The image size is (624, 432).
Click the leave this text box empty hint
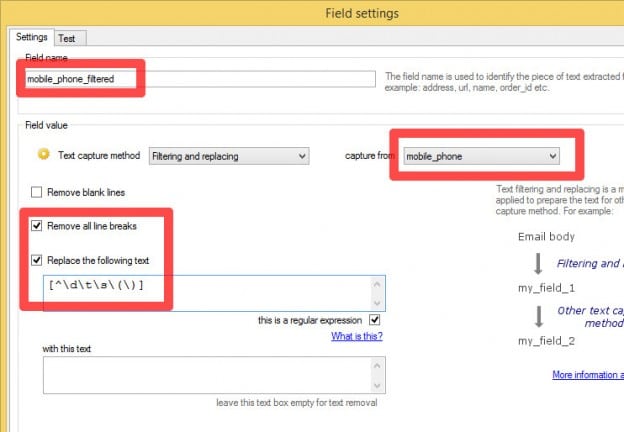(x=297, y=403)
